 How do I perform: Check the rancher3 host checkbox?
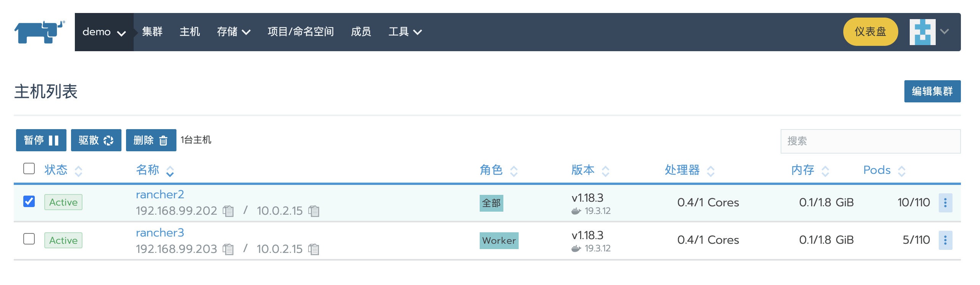click(29, 239)
